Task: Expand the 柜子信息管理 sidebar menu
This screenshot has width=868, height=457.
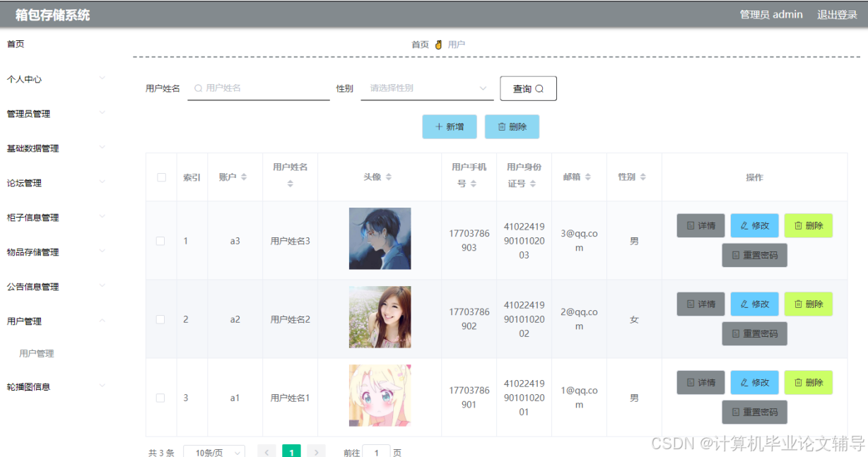Action: [55, 218]
